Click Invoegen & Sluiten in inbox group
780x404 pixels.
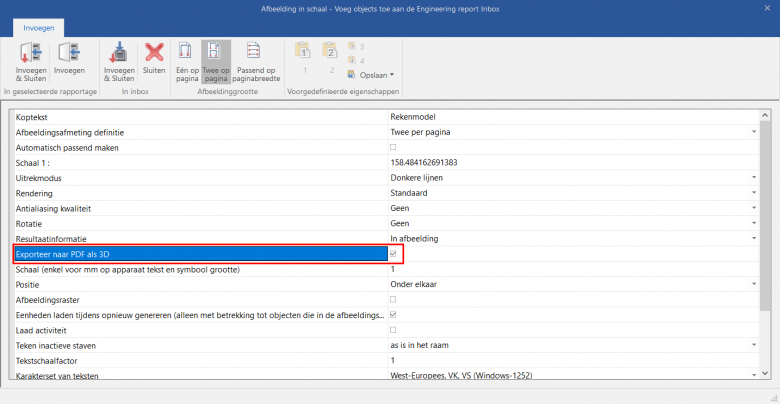[119, 60]
